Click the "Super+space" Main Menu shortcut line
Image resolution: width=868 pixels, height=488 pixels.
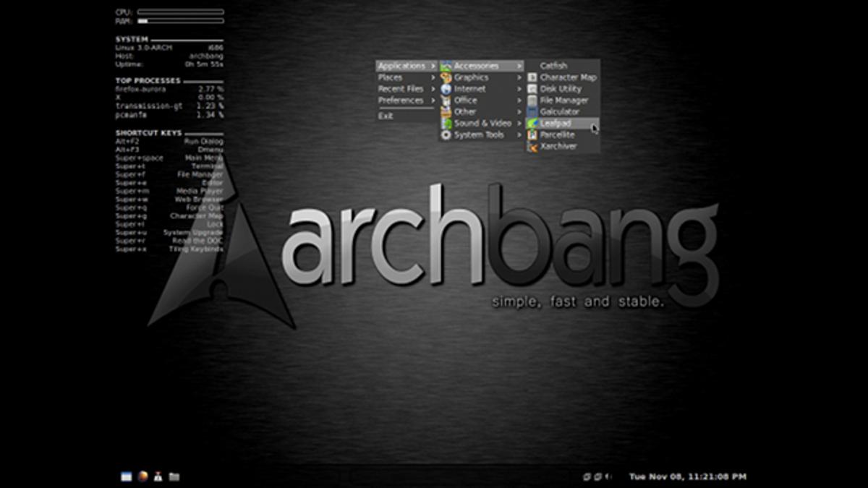(169, 158)
